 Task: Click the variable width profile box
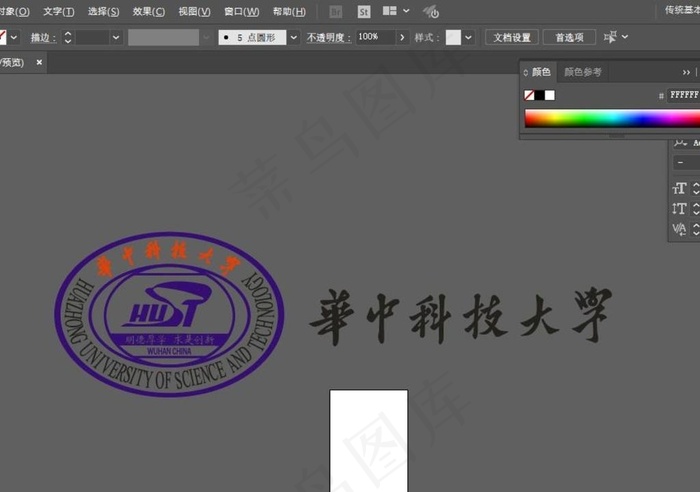[x=163, y=38]
